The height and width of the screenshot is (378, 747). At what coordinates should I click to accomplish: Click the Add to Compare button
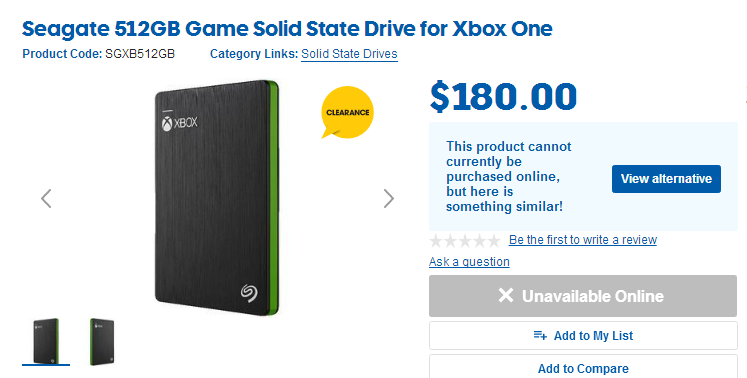tap(583, 367)
